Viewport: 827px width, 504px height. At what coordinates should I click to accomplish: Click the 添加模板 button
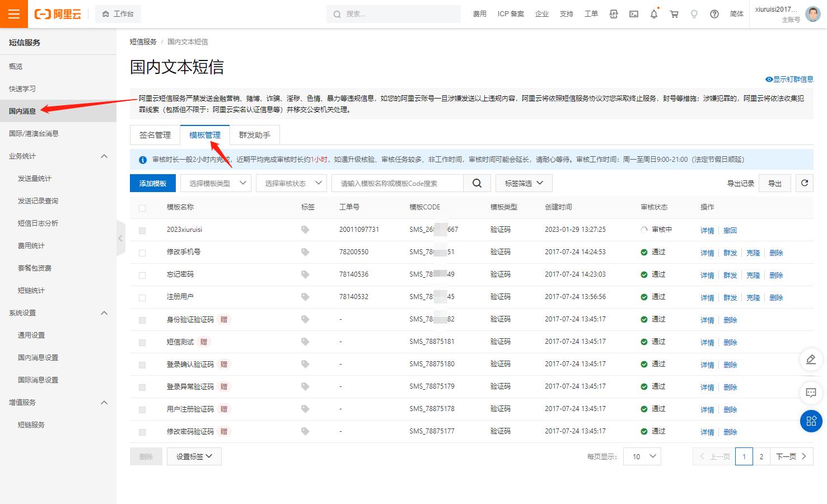tap(152, 183)
